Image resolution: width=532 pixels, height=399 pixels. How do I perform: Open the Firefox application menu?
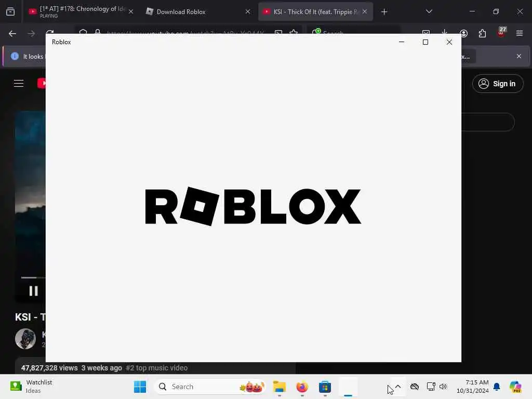coord(519,33)
